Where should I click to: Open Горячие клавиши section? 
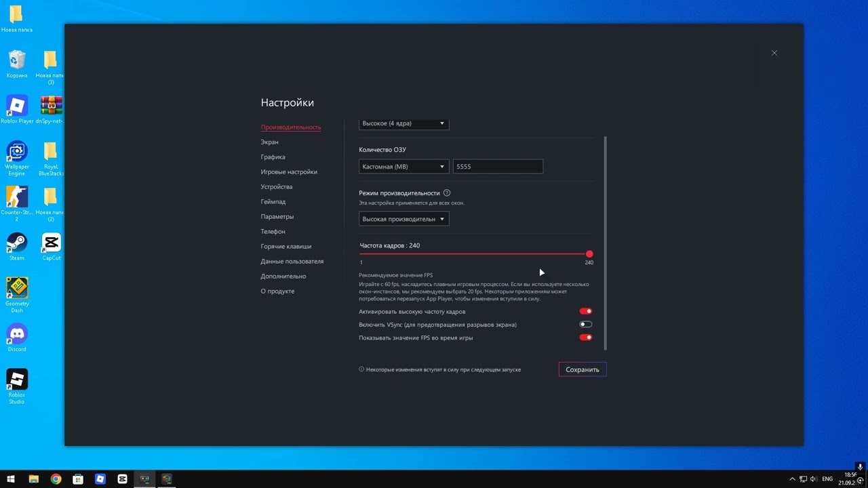click(x=286, y=247)
